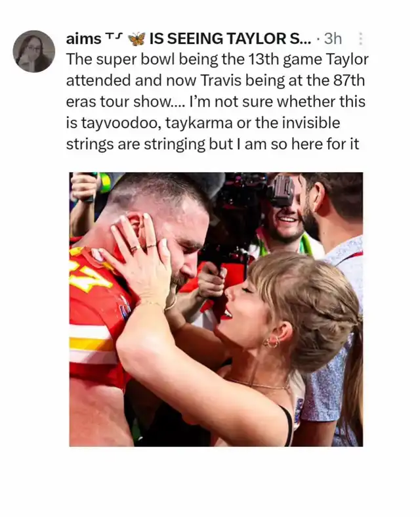Viewport: 420px width, 517px height.
Task: Click the truncated name IS SEEING TAYLOR S...
Action: point(230,39)
